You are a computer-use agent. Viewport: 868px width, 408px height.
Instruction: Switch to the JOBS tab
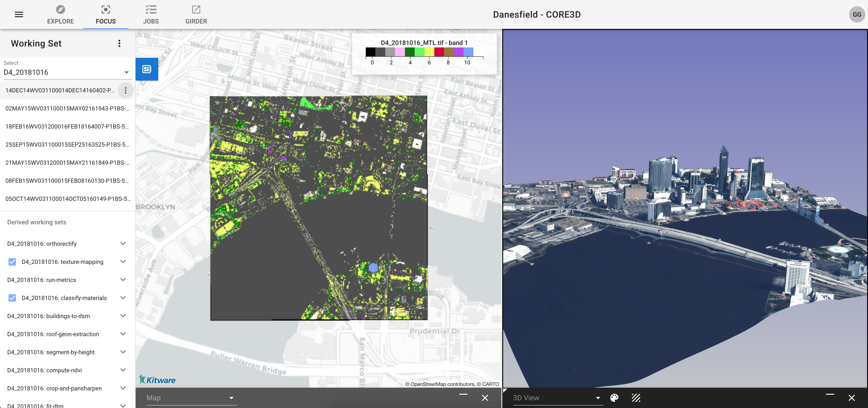(x=151, y=14)
